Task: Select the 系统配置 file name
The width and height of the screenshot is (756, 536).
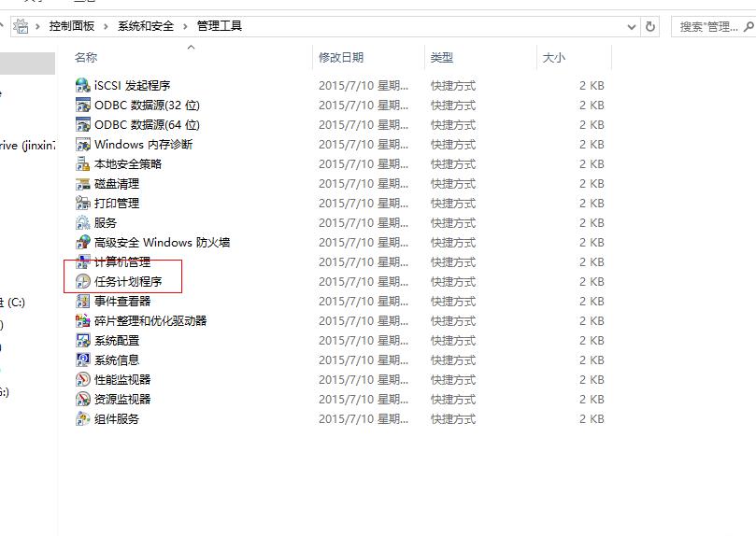Action: pyautogui.click(x=117, y=341)
